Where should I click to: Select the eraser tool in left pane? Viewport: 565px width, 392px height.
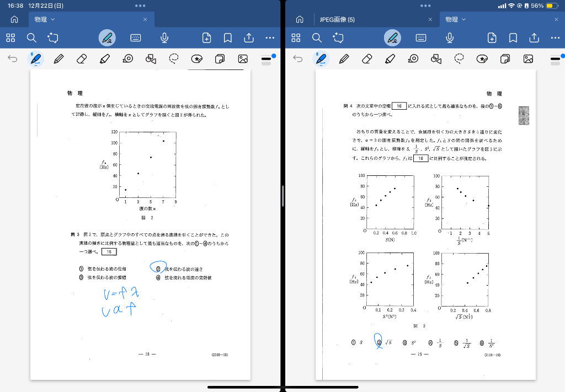click(81, 59)
